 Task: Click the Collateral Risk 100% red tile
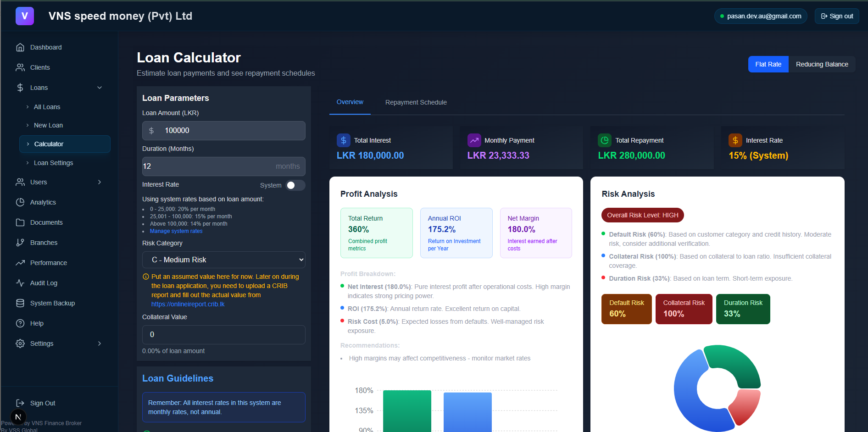click(684, 309)
